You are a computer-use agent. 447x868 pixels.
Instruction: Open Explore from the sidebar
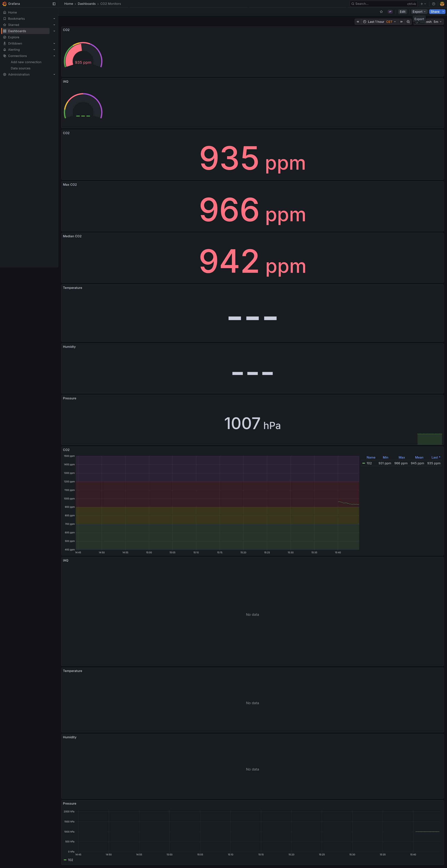coord(13,37)
